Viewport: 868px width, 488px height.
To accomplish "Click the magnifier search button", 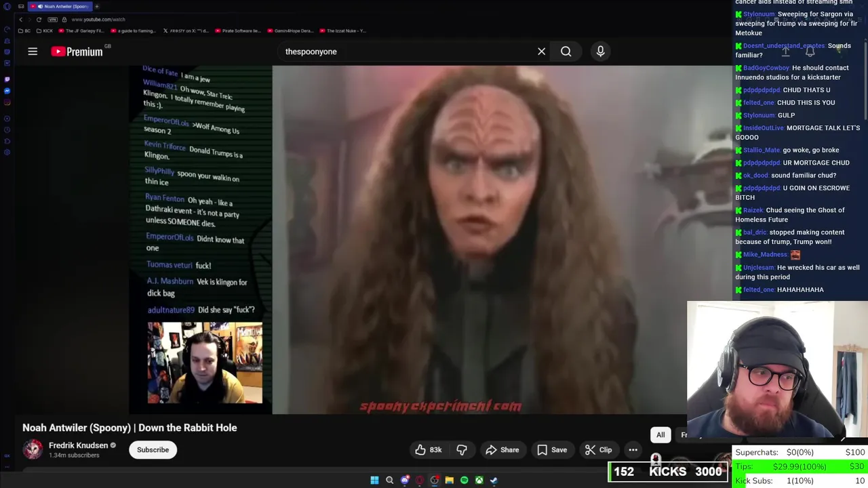I will [x=566, y=52].
